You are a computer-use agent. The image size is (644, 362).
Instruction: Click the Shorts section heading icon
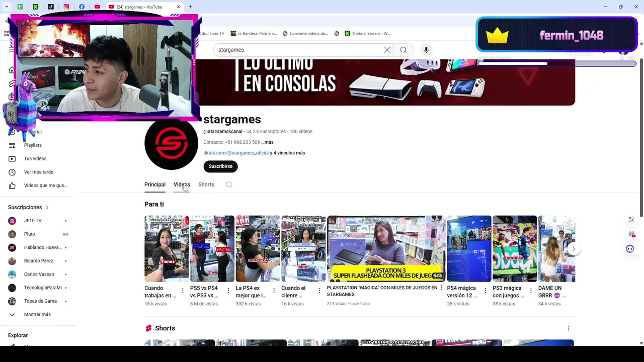point(148,328)
